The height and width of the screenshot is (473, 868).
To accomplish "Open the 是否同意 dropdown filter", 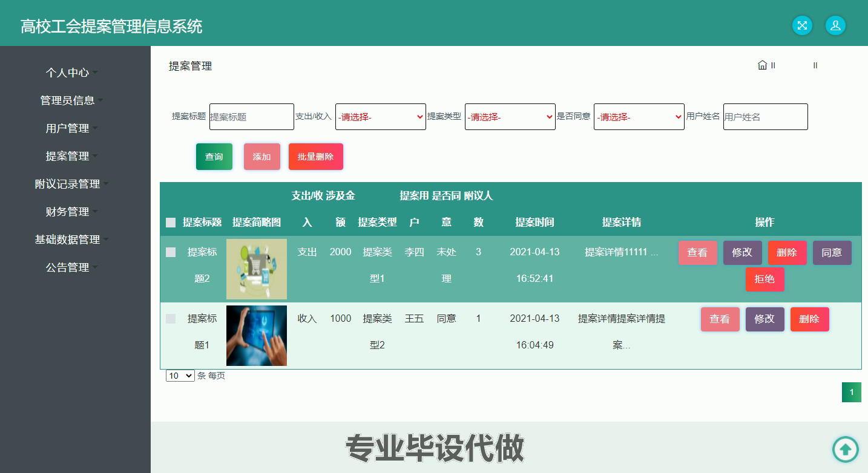I will pos(639,117).
